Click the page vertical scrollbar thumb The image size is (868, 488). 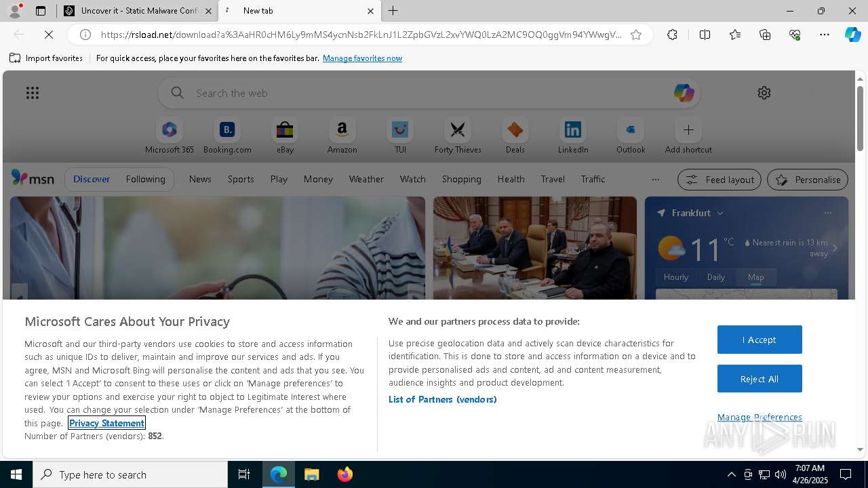860,118
